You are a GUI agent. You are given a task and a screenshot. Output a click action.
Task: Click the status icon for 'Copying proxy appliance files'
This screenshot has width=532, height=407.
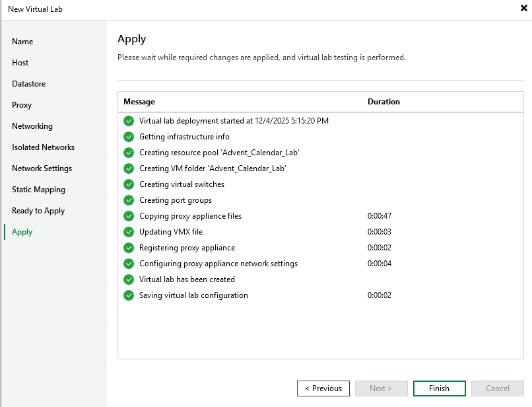click(x=129, y=216)
